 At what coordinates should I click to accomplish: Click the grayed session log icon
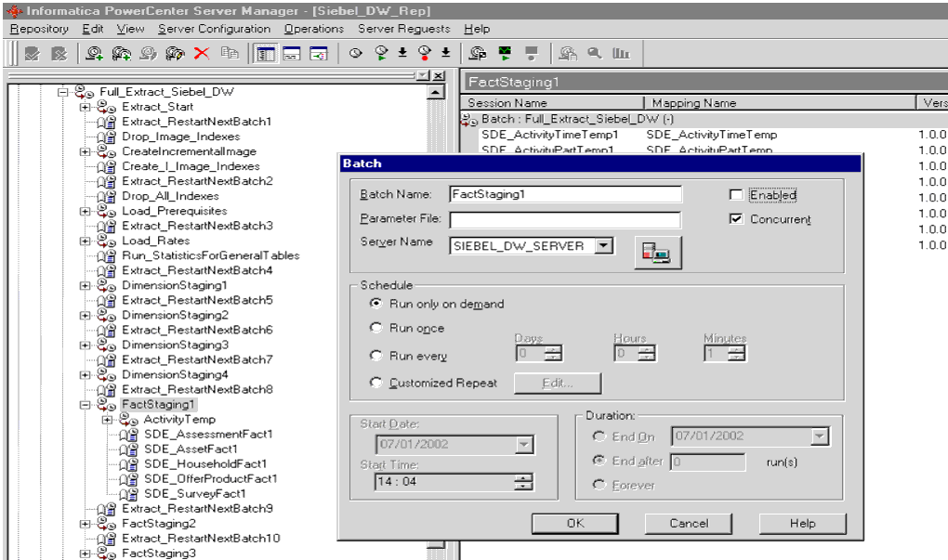pyautogui.click(x=568, y=54)
